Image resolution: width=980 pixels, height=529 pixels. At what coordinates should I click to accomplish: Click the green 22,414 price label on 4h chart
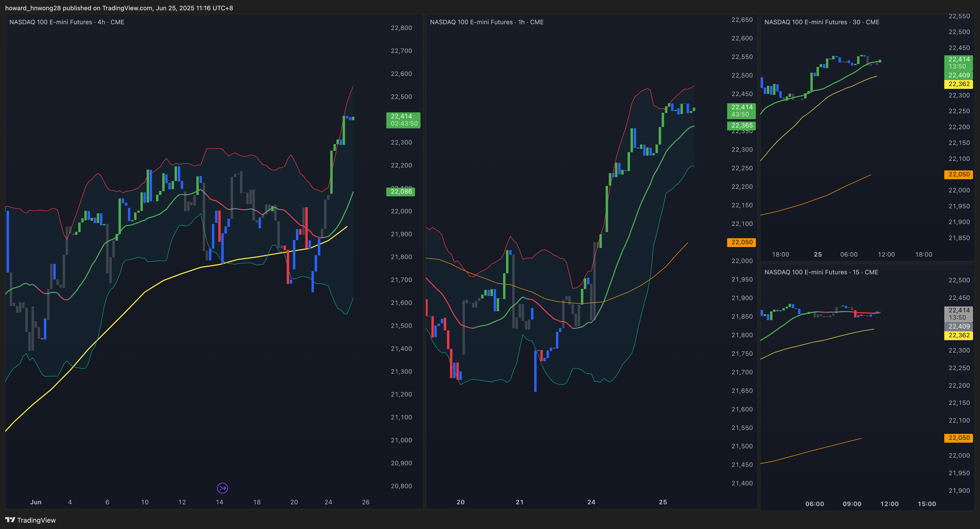tap(403, 120)
